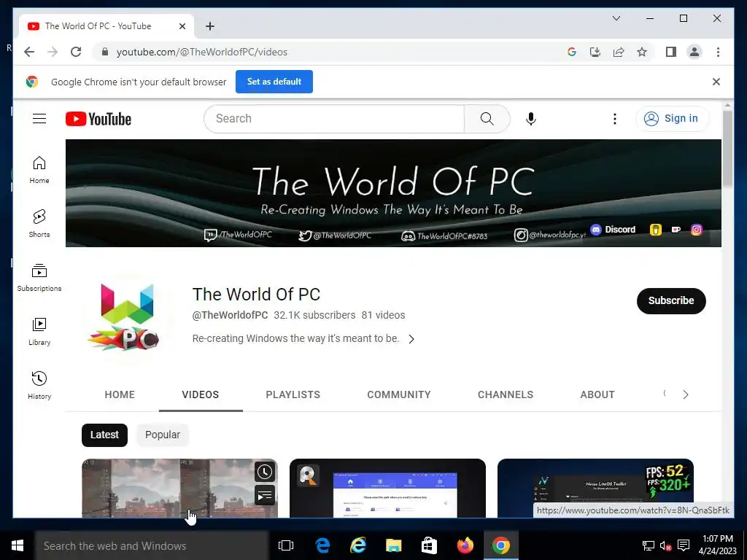This screenshot has height=560, width=747.
Task: Switch to the HOME channel tab
Action: coord(120,394)
